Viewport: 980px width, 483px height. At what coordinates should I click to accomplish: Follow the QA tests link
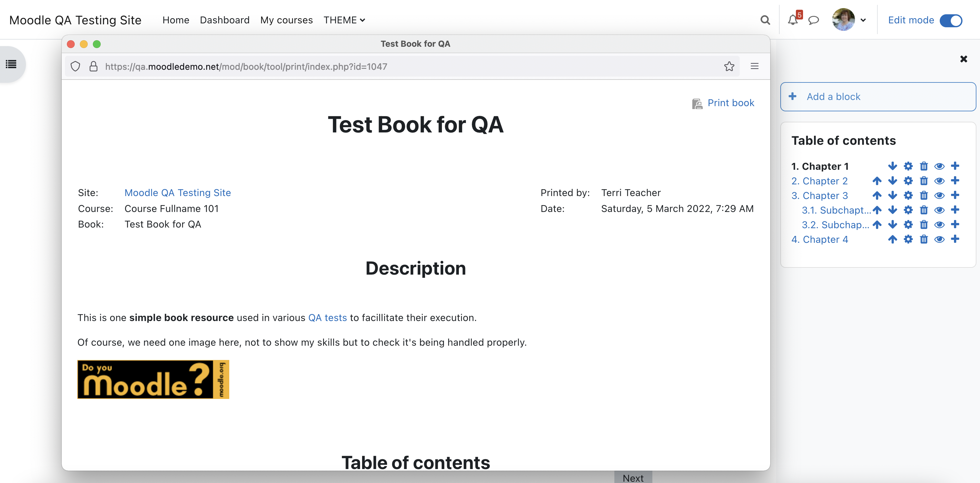coord(328,317)
